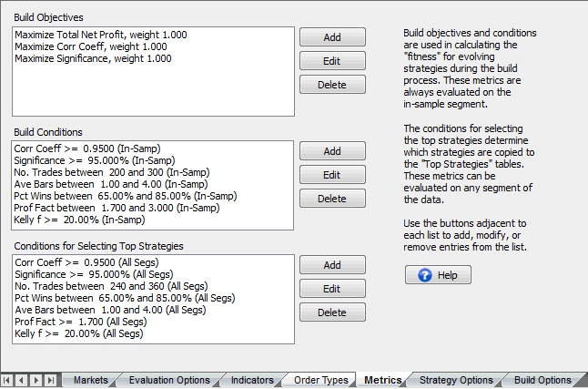Edit a top strategies selection condition

[332, 289]
